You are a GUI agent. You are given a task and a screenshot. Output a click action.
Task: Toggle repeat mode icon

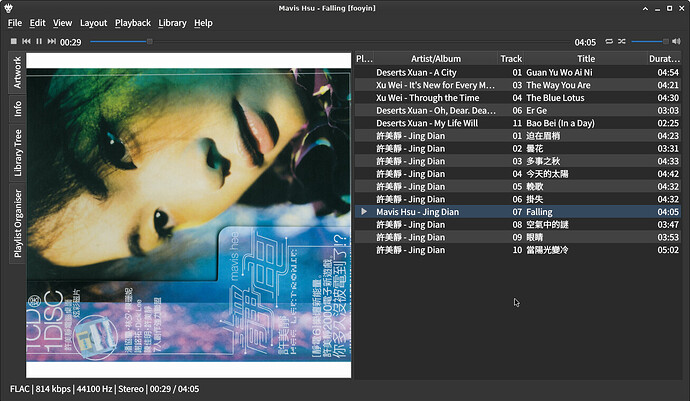coord(609,41)
